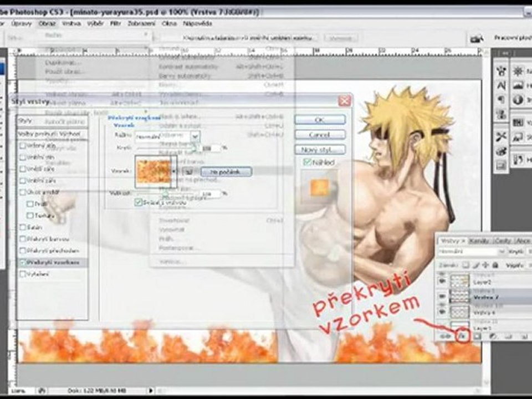Open the Layer Comps icon in narrow dock
The image size is (532, 399).
click(x=501, y=166)
